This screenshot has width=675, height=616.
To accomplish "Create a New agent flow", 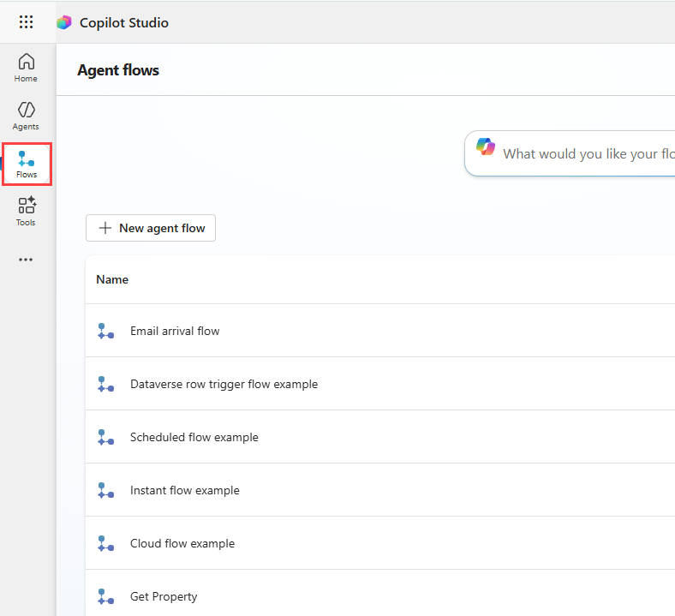I will click(151, 228).
